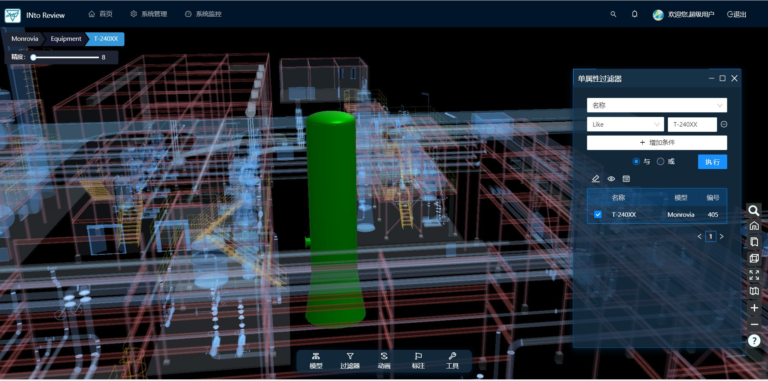Open the 标注 annotation flag tool
Viewport: 768px width, 381px height.
(x=418, y=361)
